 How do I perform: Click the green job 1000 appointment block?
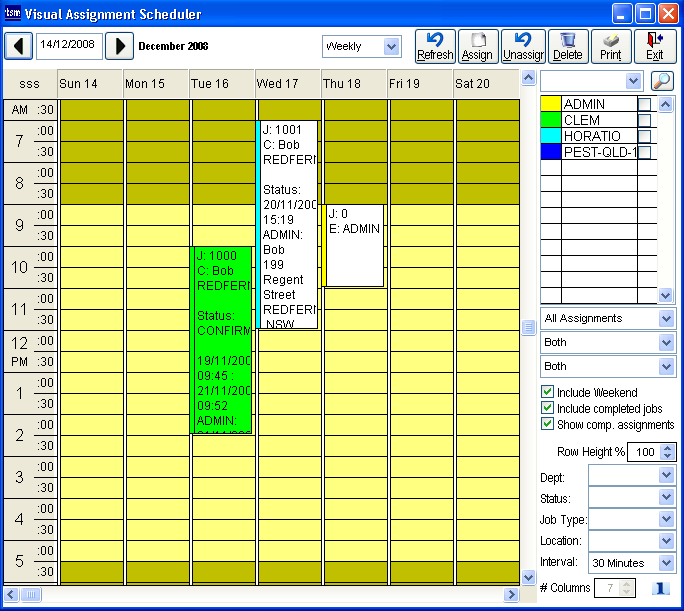[x=223, y=340]
